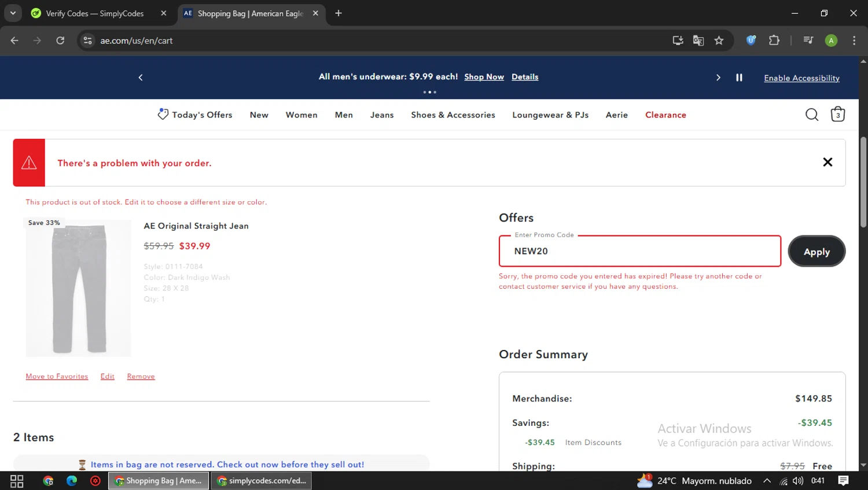Screen dimensions: 868x490
Task: Open the translate page icon
Action: coord(698,40)
